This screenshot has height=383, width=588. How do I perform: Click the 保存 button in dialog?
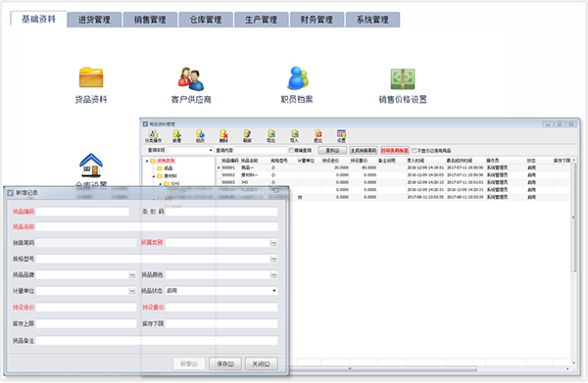click(x=225, y=363)
